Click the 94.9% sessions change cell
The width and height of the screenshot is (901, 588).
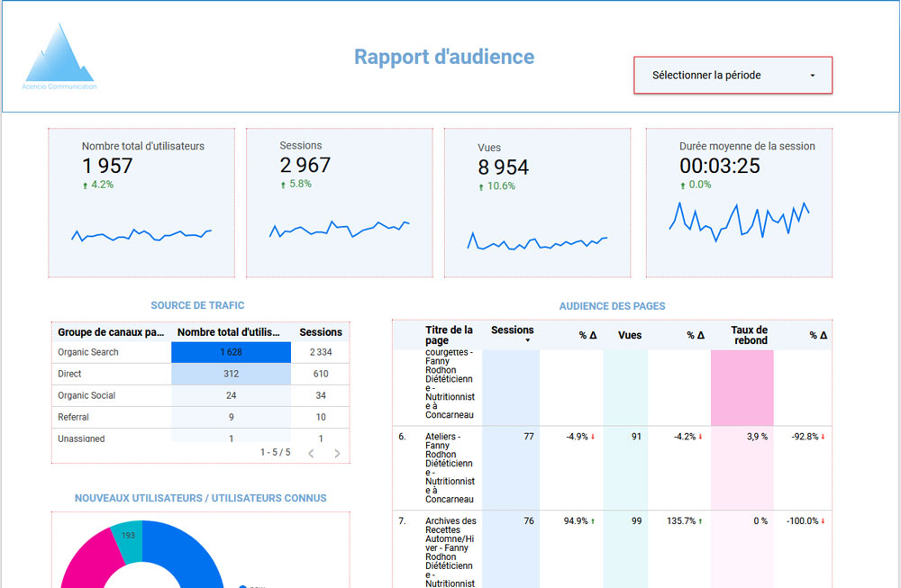click(x=578, y=521)
